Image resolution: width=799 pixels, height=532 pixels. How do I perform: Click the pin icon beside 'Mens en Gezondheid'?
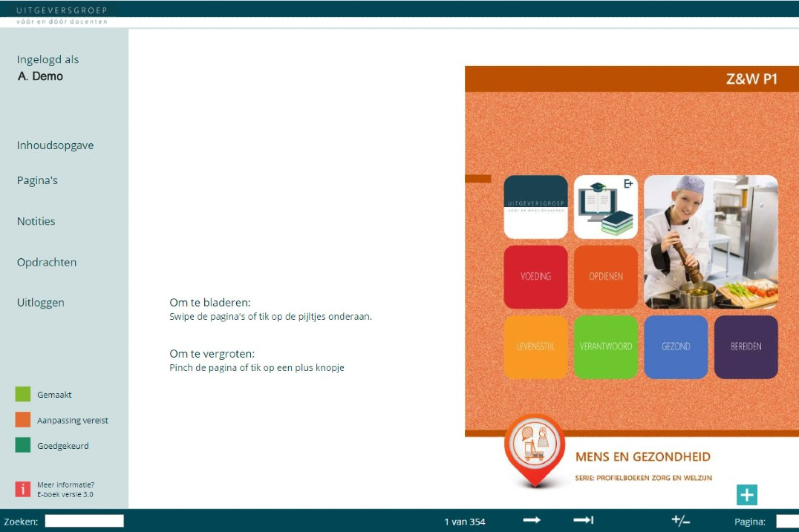pos(534,446)
